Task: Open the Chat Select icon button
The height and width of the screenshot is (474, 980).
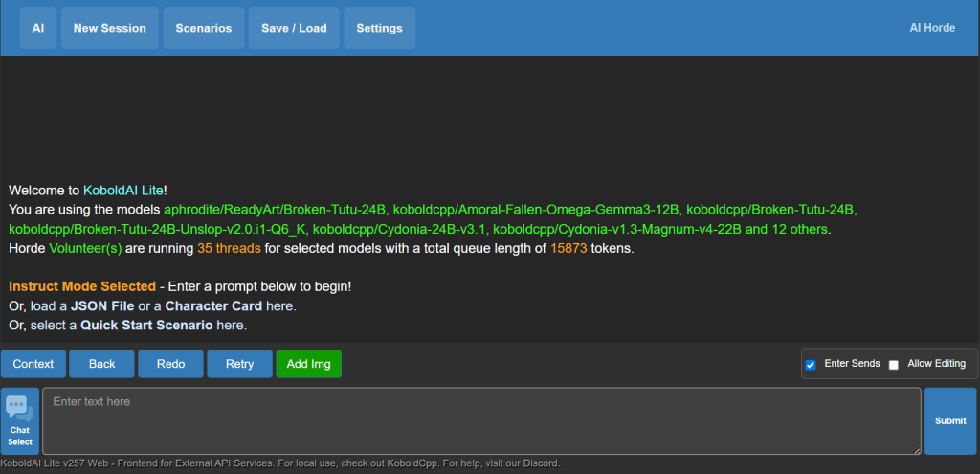Action: coord(20,420)
